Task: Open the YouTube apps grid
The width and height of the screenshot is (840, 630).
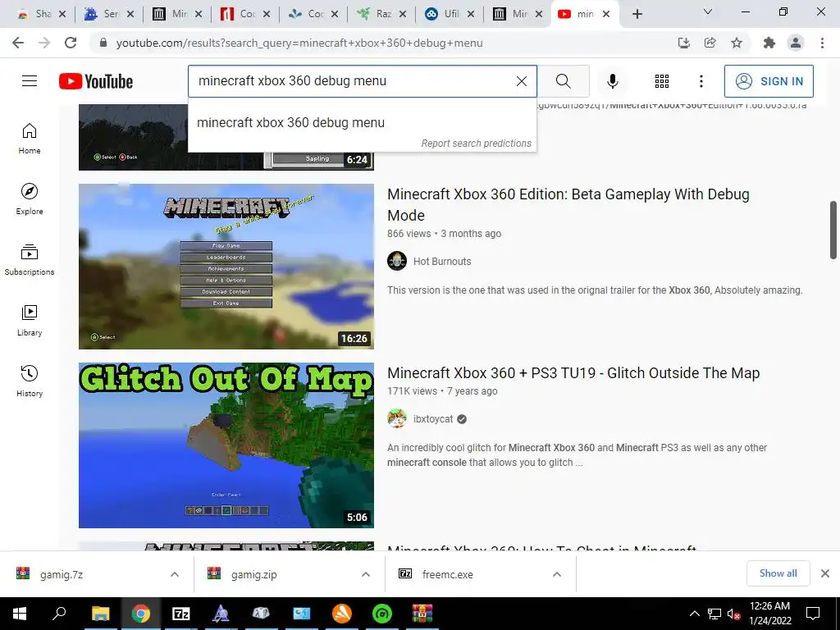Action: [x=662, y=81]
